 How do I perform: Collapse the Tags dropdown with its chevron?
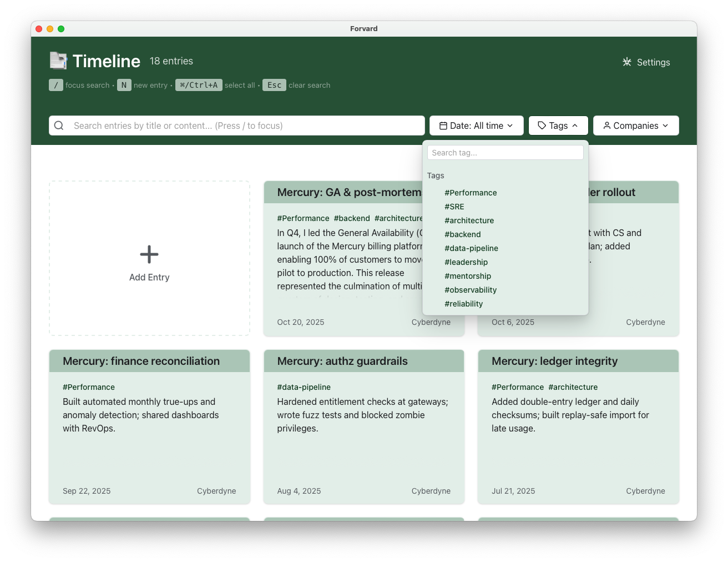[574, 126]
